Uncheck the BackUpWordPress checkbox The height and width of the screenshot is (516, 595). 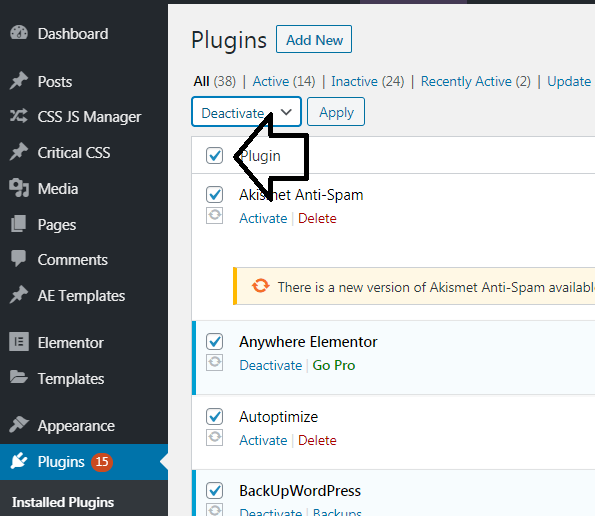pos(214,491)
